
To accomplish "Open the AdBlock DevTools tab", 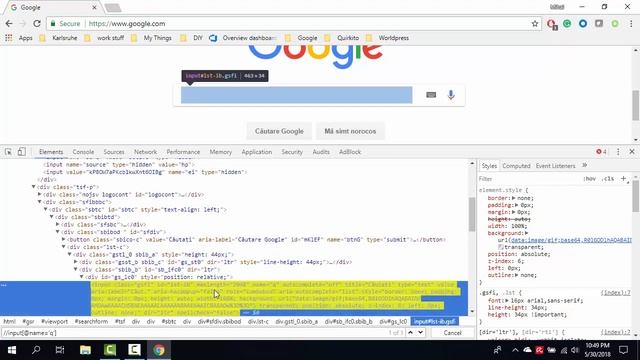I will tap(350, 152).
